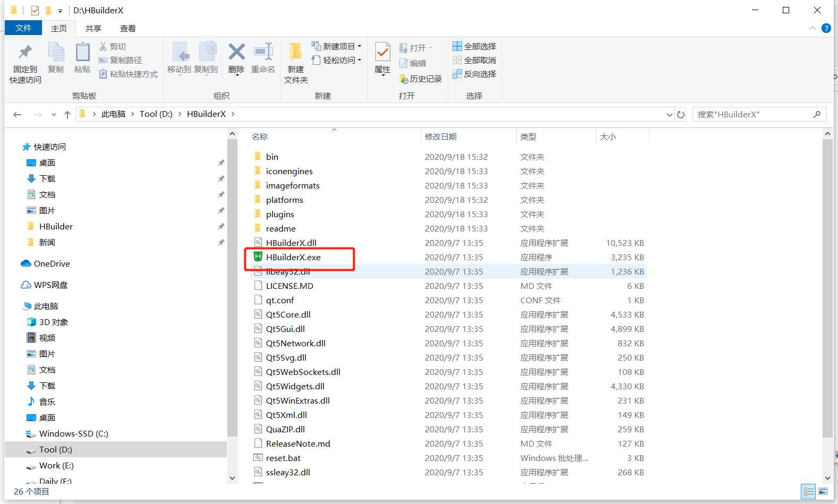This screenshot has height=504, width=838.
Task: Select Work (E:) drive in navigation pane
Action: pyautogui.click(x=56, y=465)
